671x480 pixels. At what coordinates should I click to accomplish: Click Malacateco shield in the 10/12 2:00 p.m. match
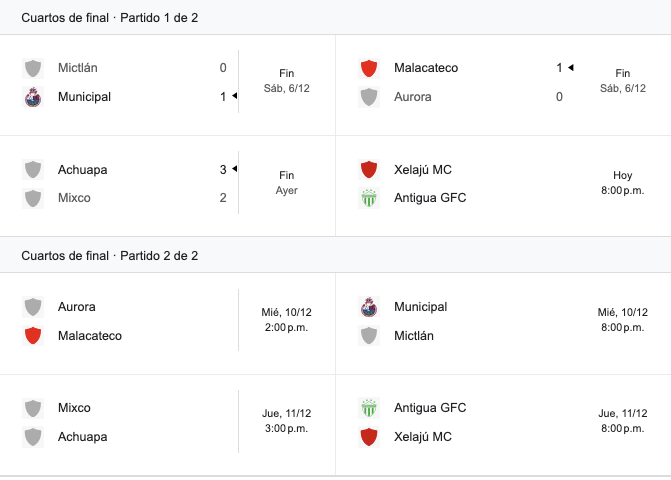33,336
